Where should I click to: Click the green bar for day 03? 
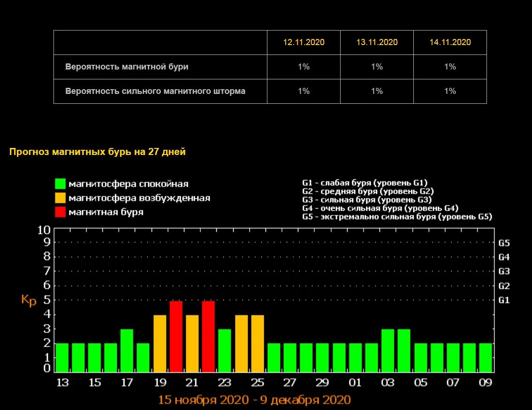click(388, 351)
